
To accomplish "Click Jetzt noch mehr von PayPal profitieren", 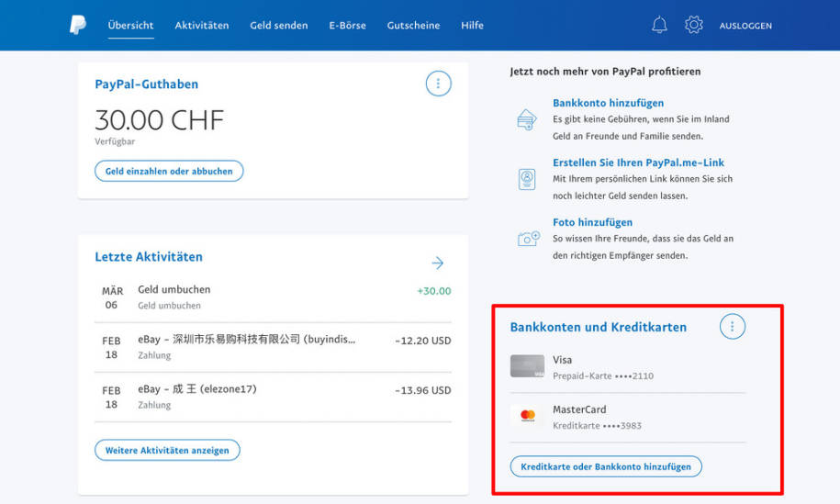I will 605,72.
